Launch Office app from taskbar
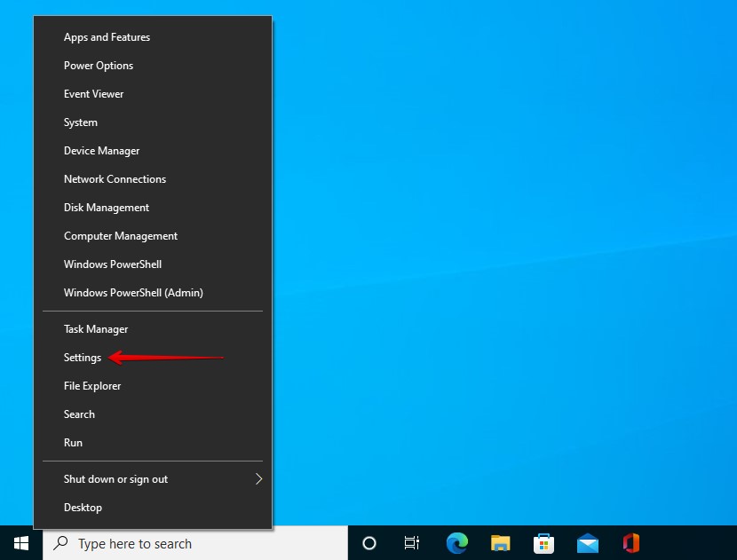Image resolution: width=737 pixels, height=560 pixels. 631,543
